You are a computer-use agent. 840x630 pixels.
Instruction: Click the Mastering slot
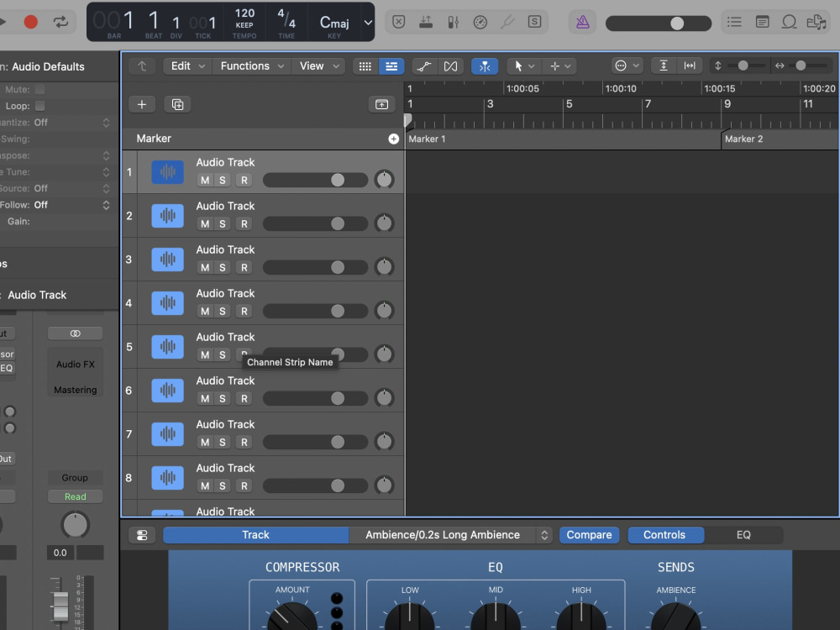click(x=76, y=390)
